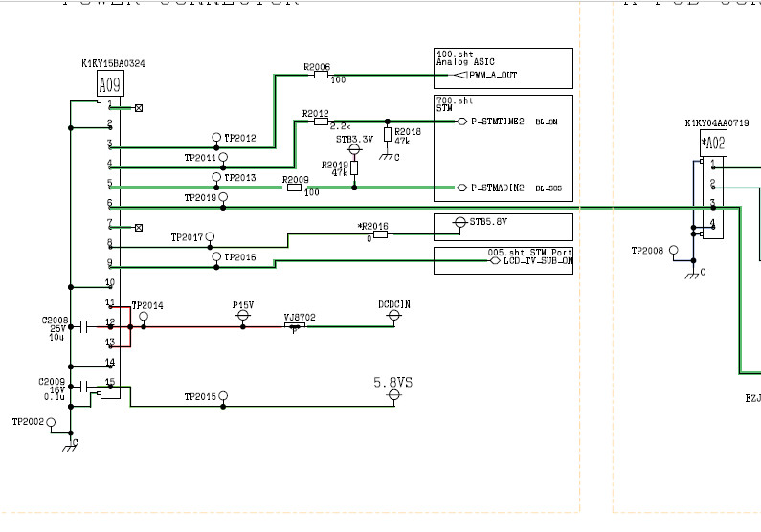
Task: Click the C2008 capacitor symbol
Action: coord(84,327)
